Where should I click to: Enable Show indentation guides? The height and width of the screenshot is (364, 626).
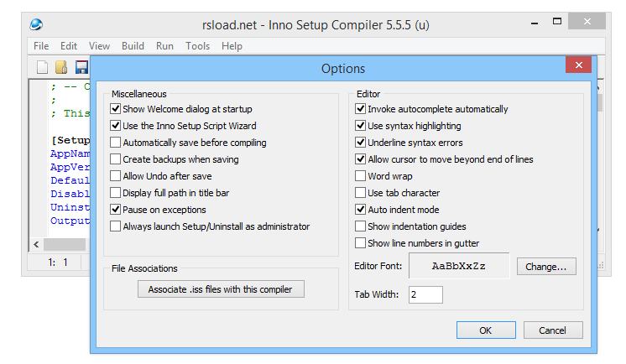point(361,226)
